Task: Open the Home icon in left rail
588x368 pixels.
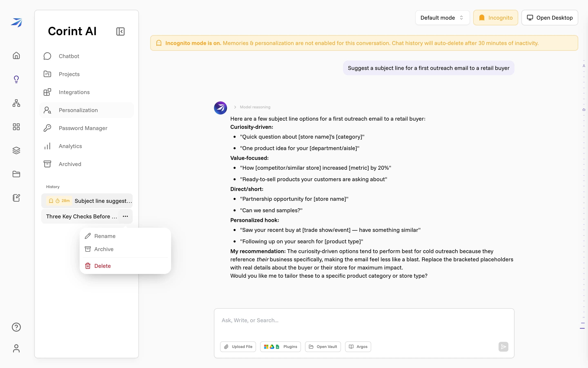Action: click(x=16, y=55)
